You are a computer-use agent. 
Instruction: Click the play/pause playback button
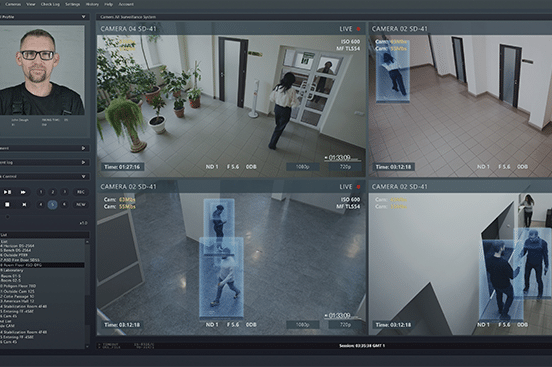tap(7, 192)
